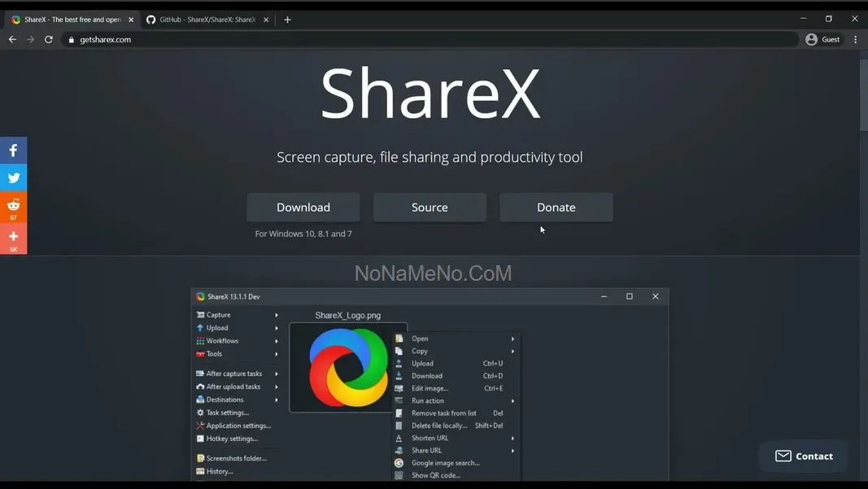Viewport: 868px width, 489px height.
Task: Click the Facebook share icon
Action: click(13, 151)
